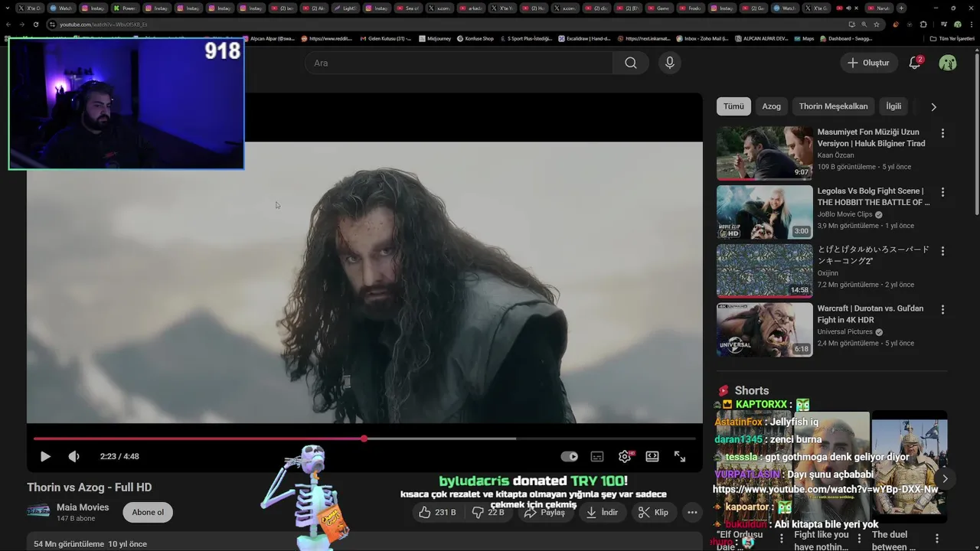The height and width of the screenshot is (551, 980).
Task: Open the account avatar menu
Action: click(948, 63)
